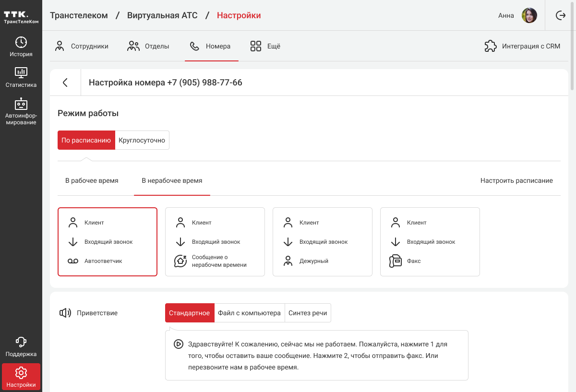Select 'По расписанию' work mode
Image resolution: width=576 pixels, height=392 pixels.
(86, 141)
